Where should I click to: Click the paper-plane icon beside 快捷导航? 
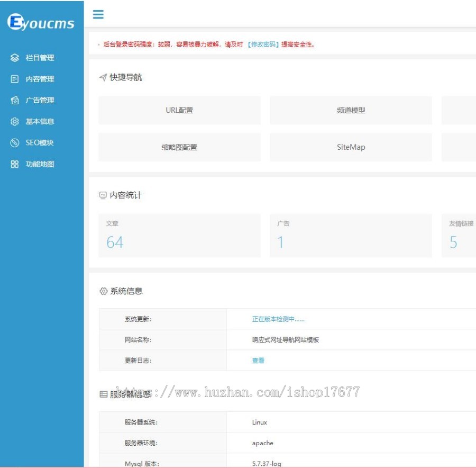tap(103, 77)
